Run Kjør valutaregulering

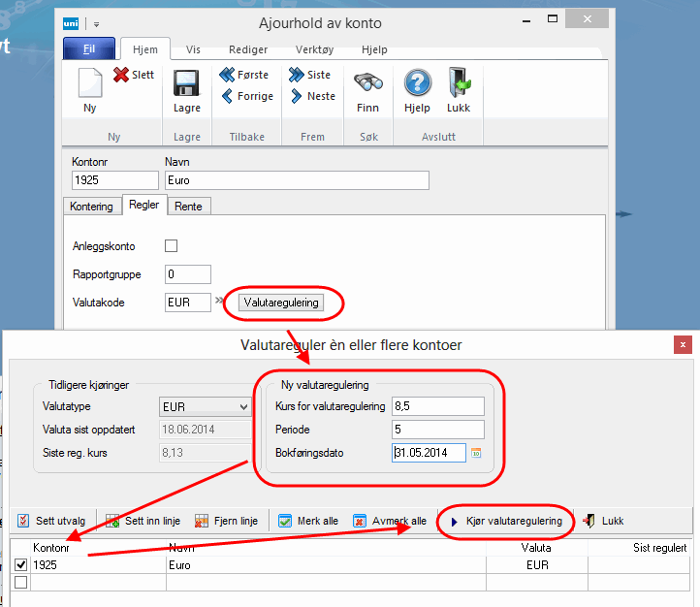[506, 521]
